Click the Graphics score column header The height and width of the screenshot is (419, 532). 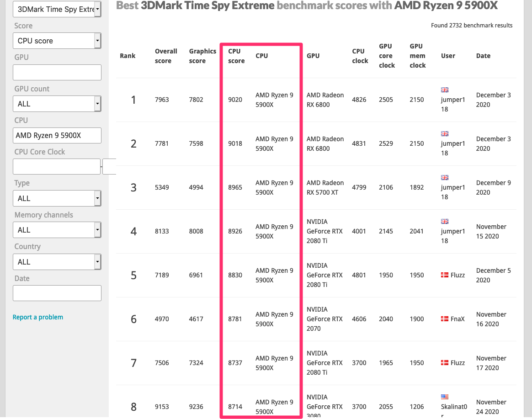click(x=202, y=56)
